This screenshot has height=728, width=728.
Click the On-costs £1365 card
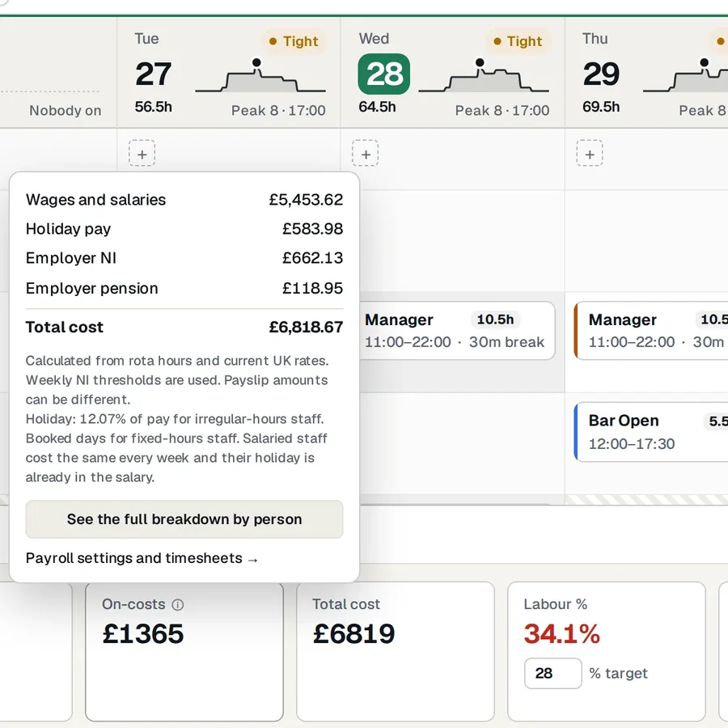[x=184, y=651]
